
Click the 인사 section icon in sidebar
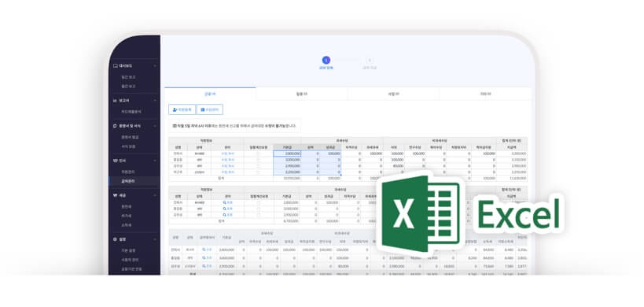point(116,161)
